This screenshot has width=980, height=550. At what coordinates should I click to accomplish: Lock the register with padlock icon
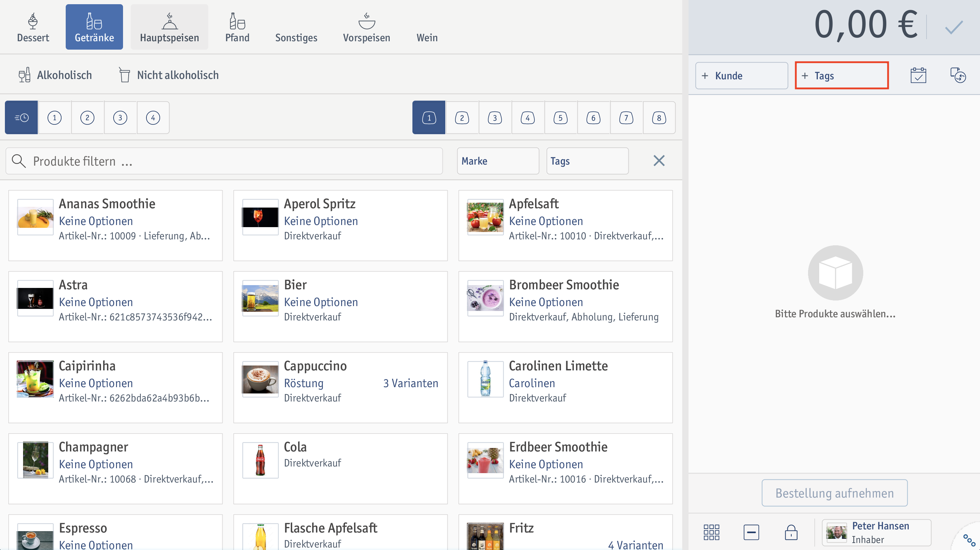(791, 532)
